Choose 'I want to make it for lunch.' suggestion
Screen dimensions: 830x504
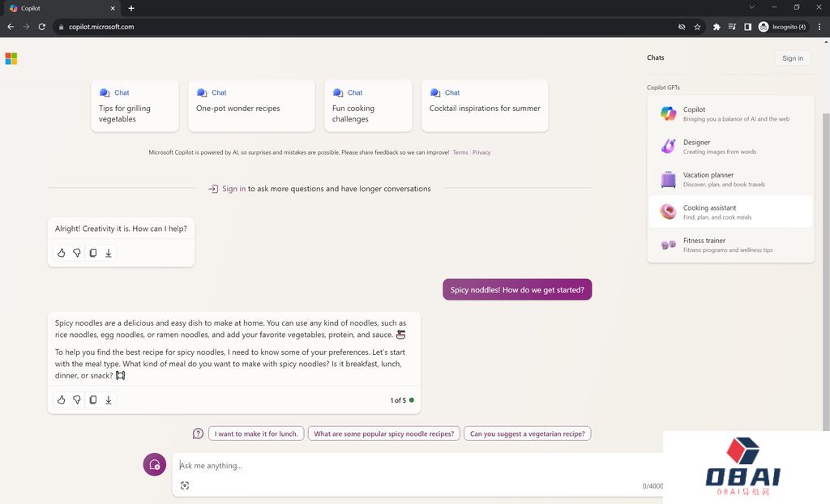256,434
